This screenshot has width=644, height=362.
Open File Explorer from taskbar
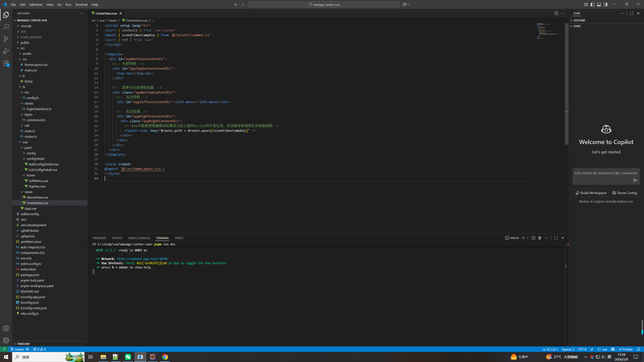click(x=103, y=357)
